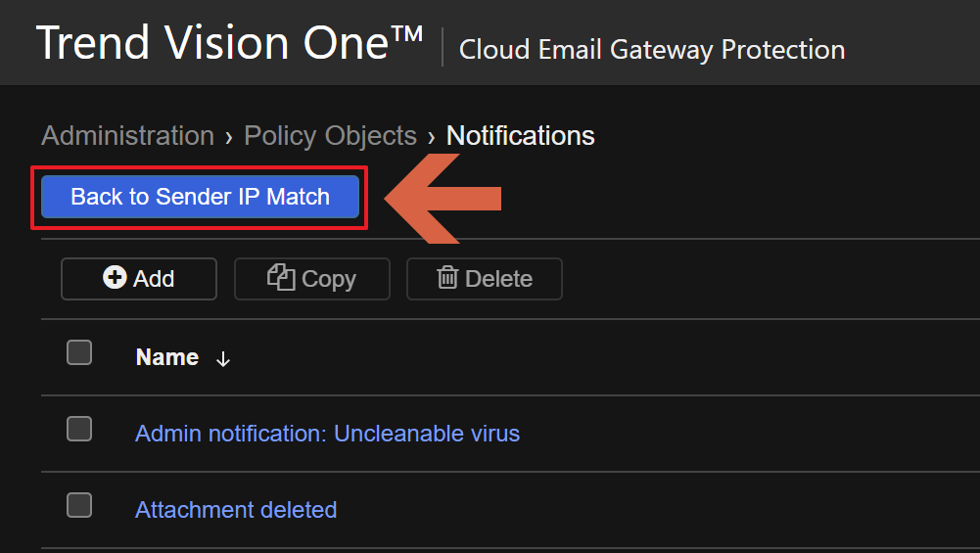Click the Cloud Email Gateway Protection label

[x=652, y=50]
